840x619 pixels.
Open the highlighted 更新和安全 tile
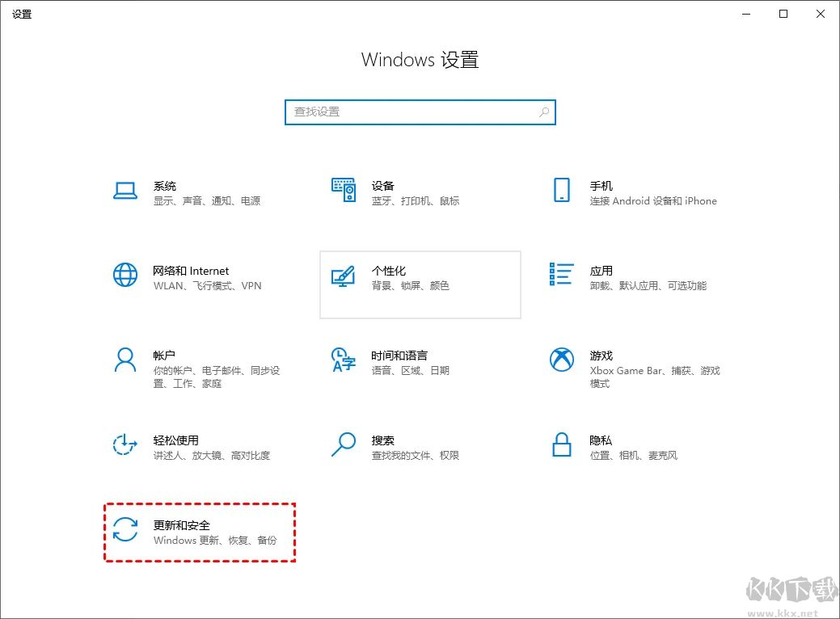click(x=200, y=532)
